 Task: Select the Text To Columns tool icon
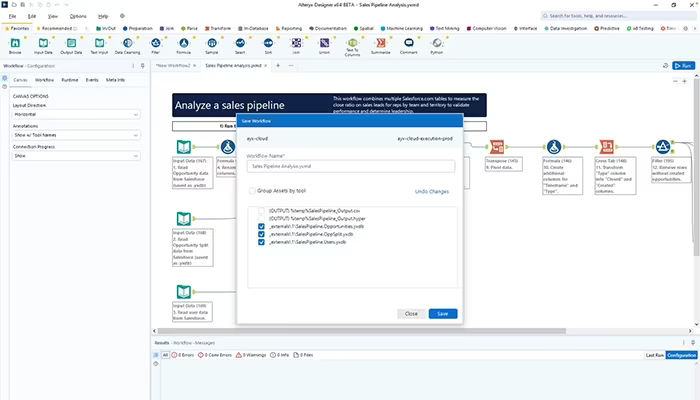tap(353, 43)
